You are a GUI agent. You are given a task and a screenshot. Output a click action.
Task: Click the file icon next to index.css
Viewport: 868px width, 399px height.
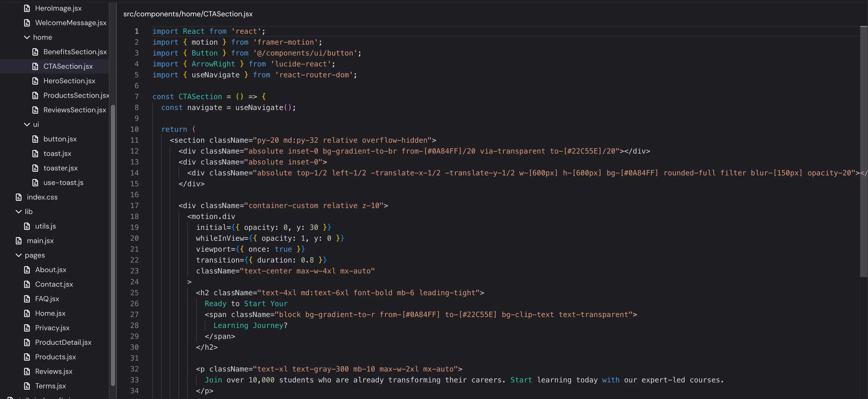pos(19,197)
